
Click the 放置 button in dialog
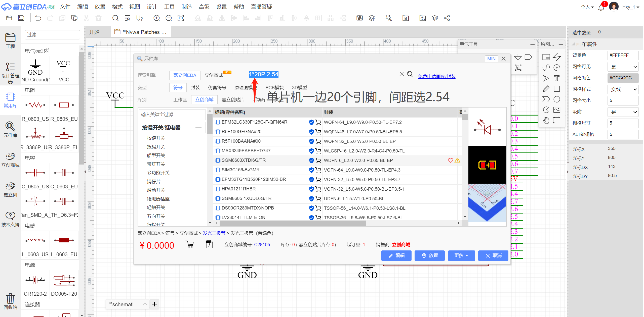click(429, 255)
